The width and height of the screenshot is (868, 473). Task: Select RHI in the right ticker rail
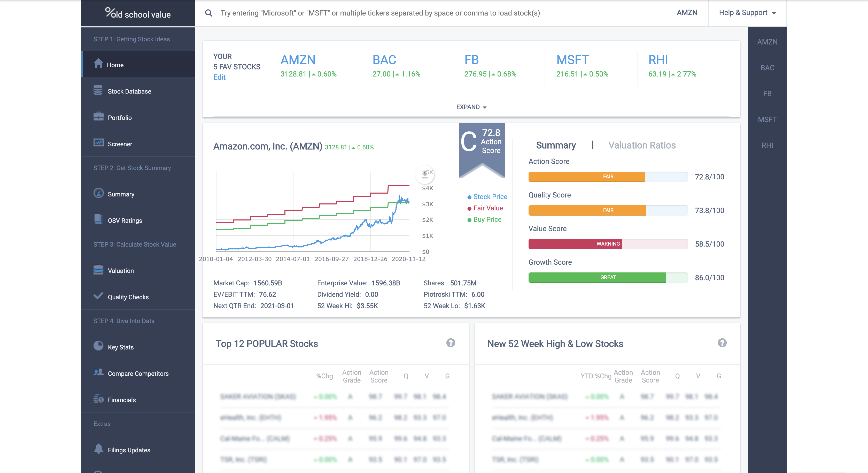(767, 145)
